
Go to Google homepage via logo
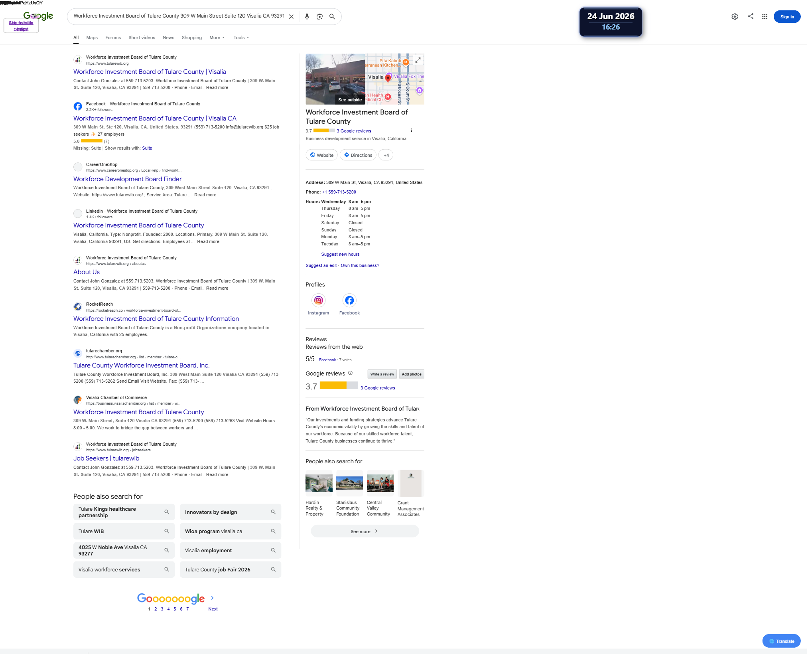click(x=38, y=16)
